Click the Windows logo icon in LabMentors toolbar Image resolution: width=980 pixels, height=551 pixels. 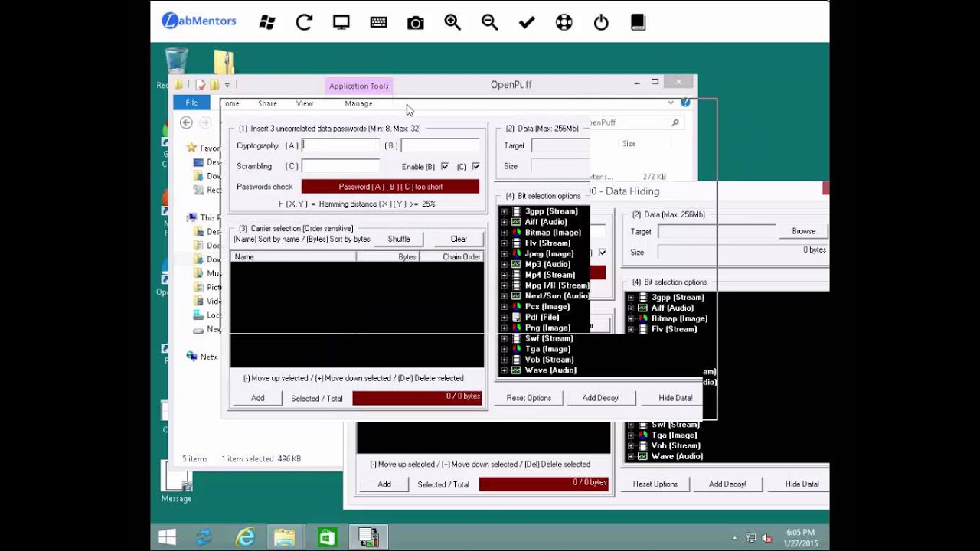coord(267,22)
